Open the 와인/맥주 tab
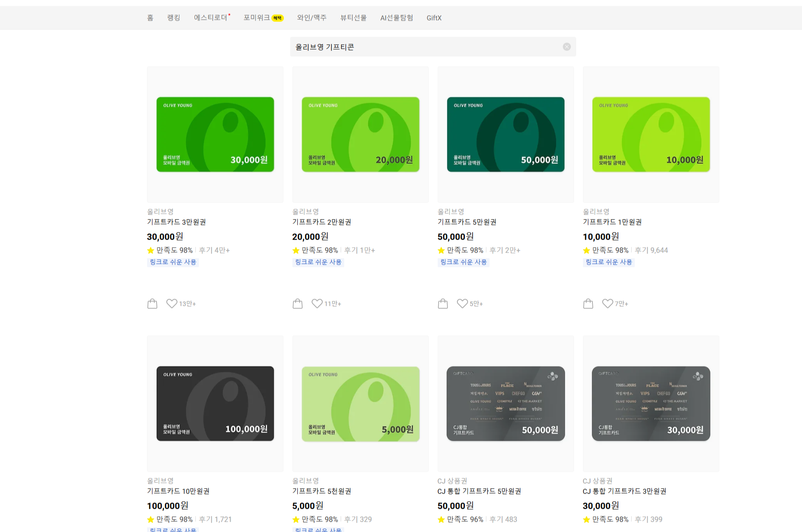 (x=312, y=18)
